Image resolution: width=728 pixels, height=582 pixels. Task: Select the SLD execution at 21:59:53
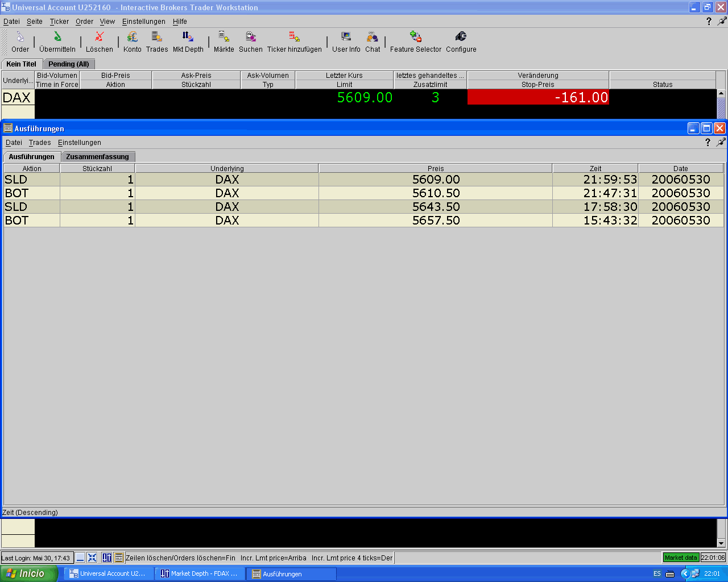[x=363, y=180]
